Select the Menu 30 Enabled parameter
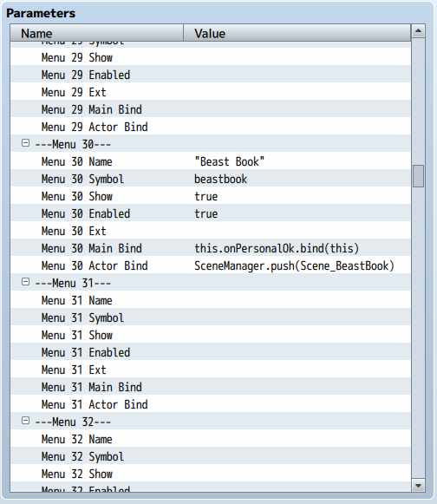The height and width of the screenshot is (504, 437). 86,213
